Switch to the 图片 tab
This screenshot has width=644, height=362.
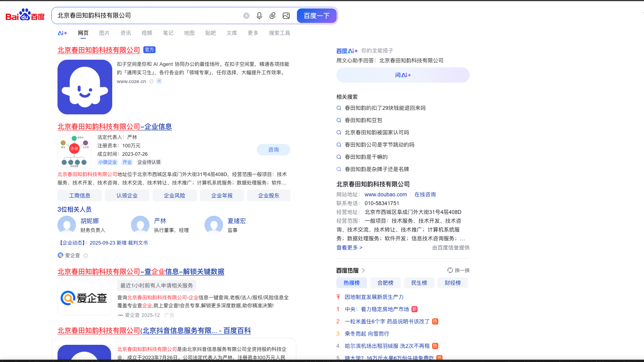[x=104, y=33]
